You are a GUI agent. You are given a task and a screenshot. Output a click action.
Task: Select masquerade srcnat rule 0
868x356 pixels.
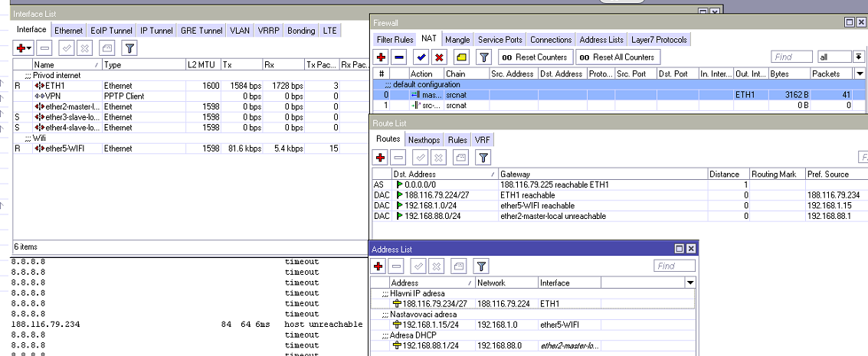pyautogui.click(x=618, y=95)
